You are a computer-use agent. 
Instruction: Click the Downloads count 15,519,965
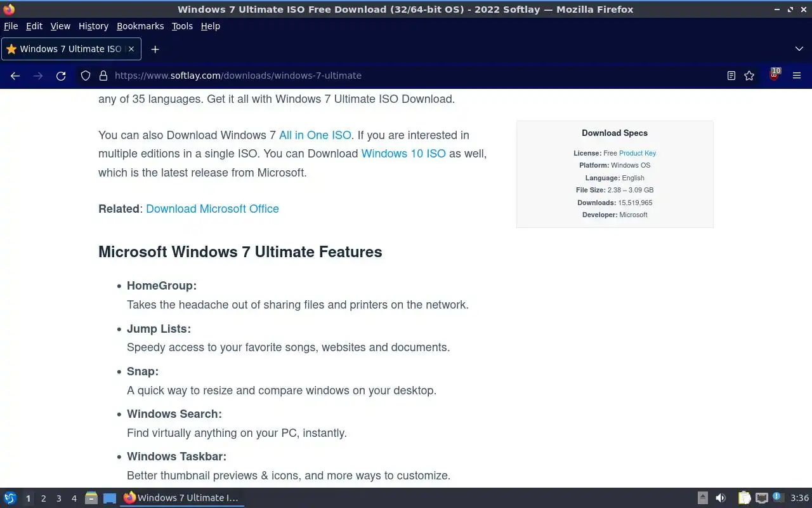635,203
